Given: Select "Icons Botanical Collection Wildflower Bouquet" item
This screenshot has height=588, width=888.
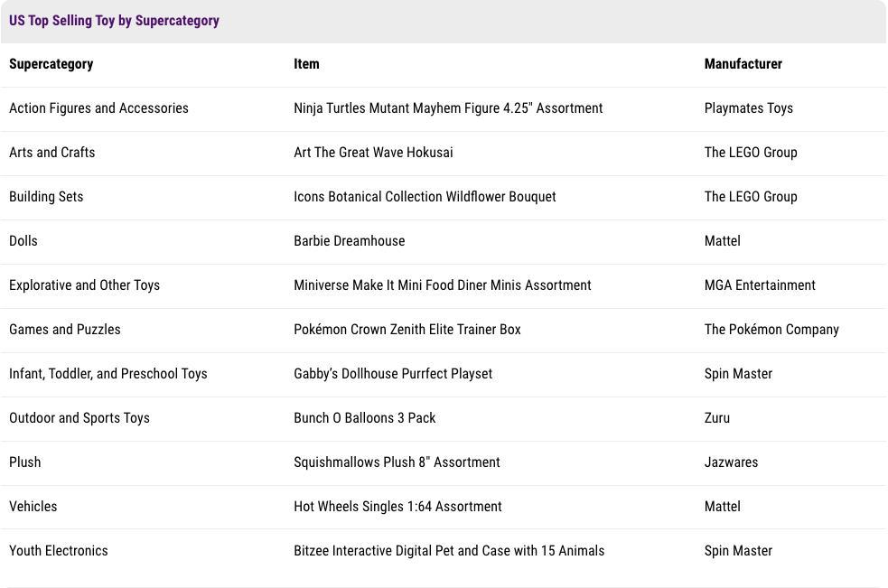Looking at the screenshot, I should [x=425, y=197].
